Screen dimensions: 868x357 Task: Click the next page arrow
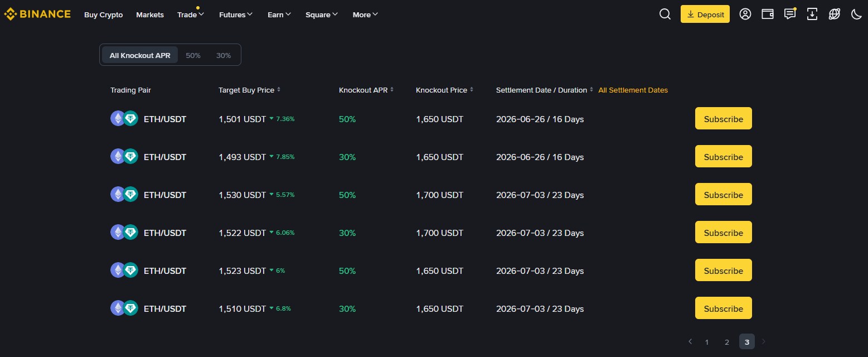pyautogui.click(x=764, y=341)
